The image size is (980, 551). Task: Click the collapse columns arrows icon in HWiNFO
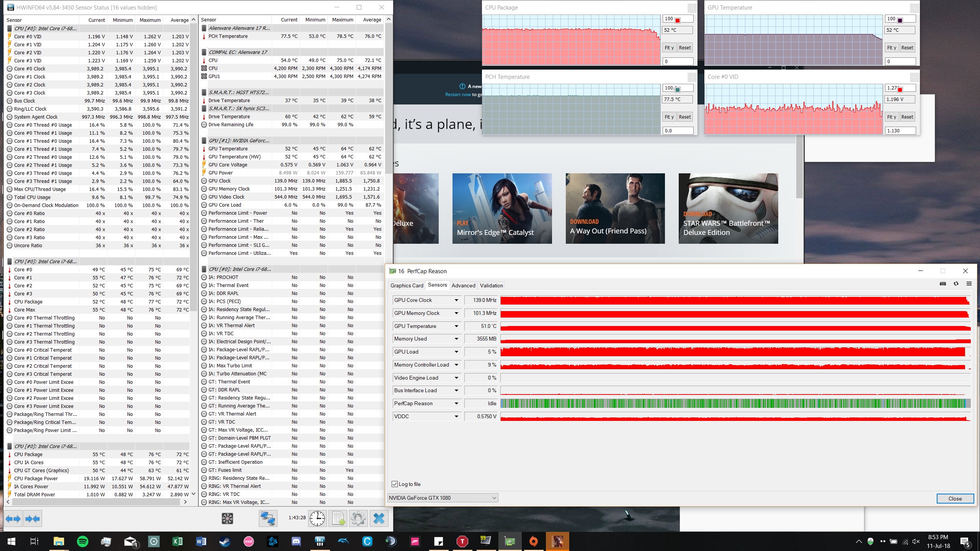tap(33, 519)
